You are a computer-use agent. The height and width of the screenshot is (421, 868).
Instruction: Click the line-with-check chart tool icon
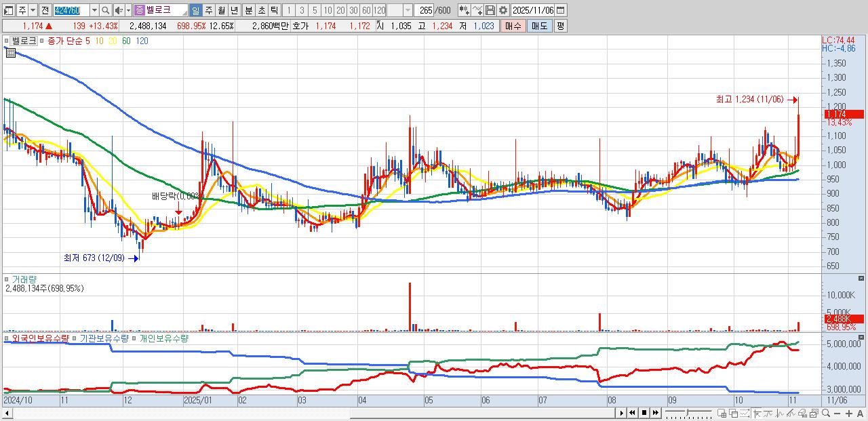pos(477,10)
